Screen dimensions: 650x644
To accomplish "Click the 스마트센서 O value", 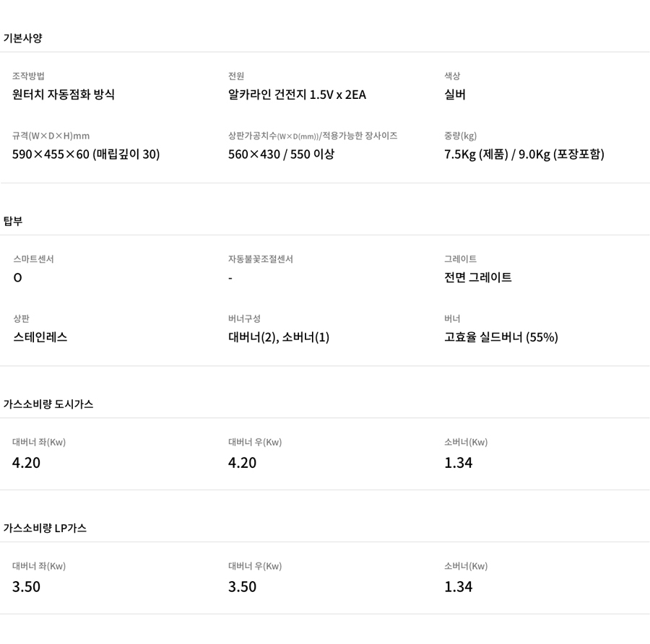I will [17, 278].
